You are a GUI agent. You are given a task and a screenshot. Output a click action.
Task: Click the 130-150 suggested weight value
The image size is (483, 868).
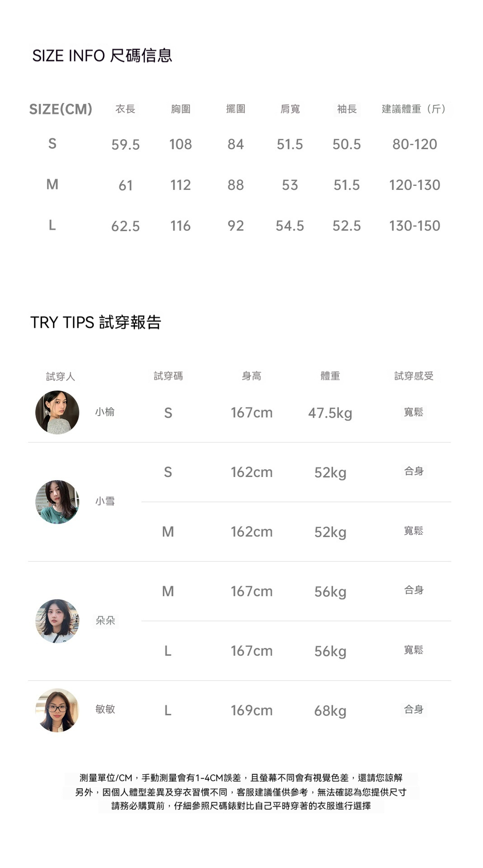tap(415, 226)
